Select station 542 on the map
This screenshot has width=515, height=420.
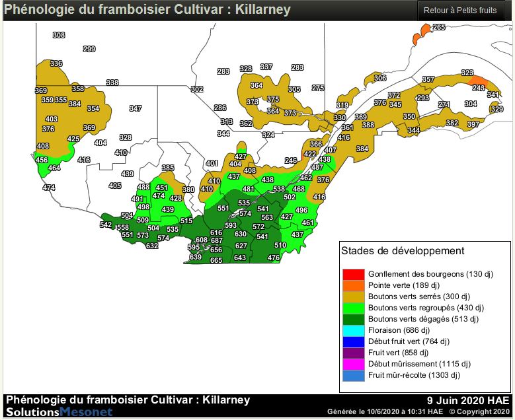point(106,225)
